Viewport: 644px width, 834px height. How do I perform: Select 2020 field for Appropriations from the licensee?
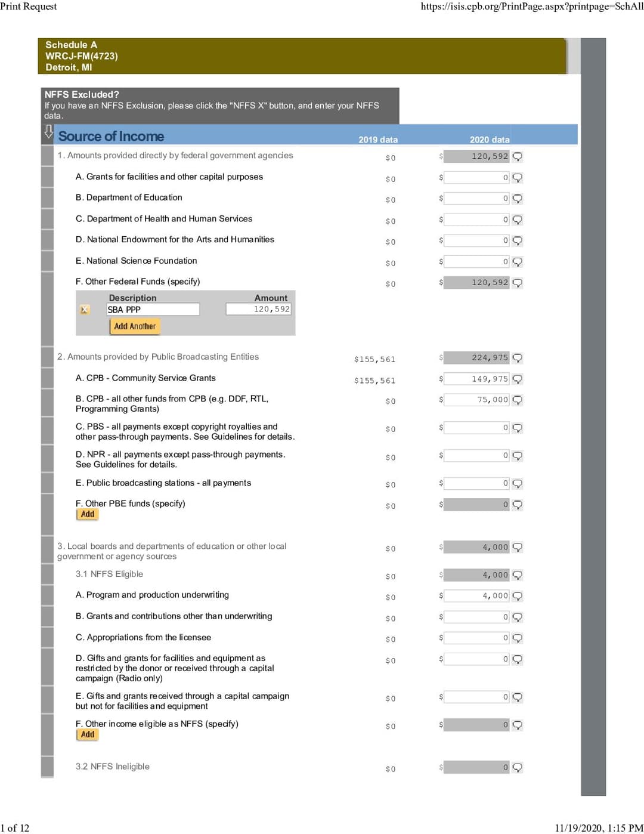tap(476, 638)
